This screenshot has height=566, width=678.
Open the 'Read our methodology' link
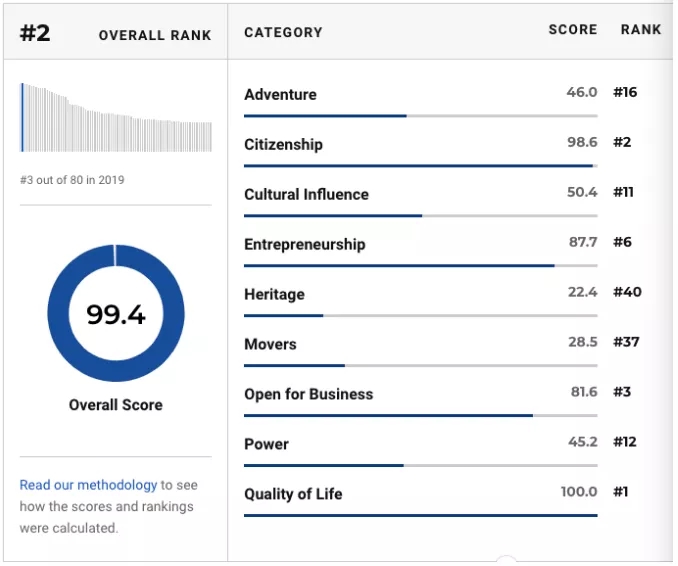click(88, 485)
